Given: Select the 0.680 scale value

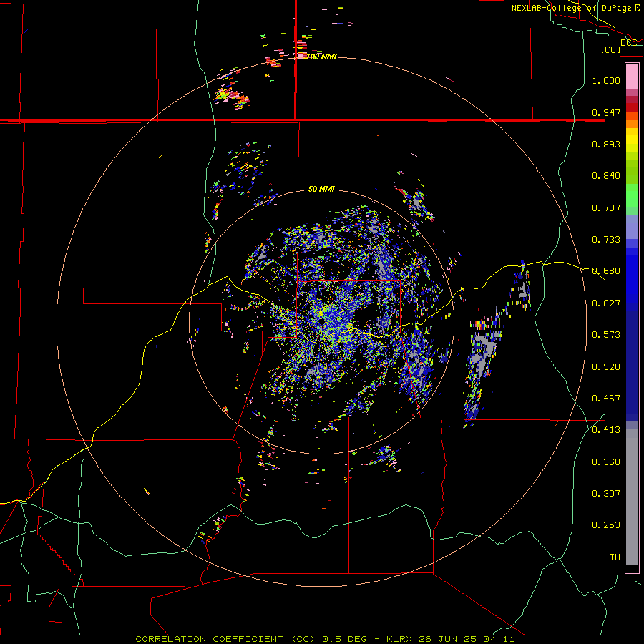Looking at the screenshot, I should pos(606,271).
